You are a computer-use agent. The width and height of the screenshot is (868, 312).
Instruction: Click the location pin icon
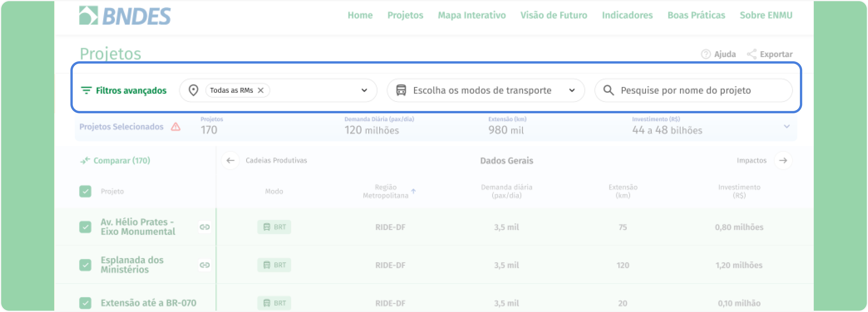(193, 90)
